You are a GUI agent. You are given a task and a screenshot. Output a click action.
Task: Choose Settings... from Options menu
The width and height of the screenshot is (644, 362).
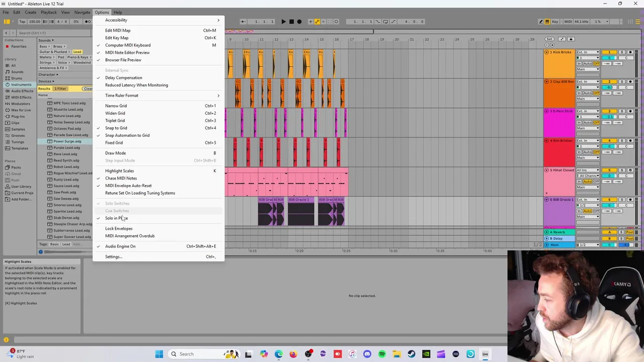[x=158, y=257]
